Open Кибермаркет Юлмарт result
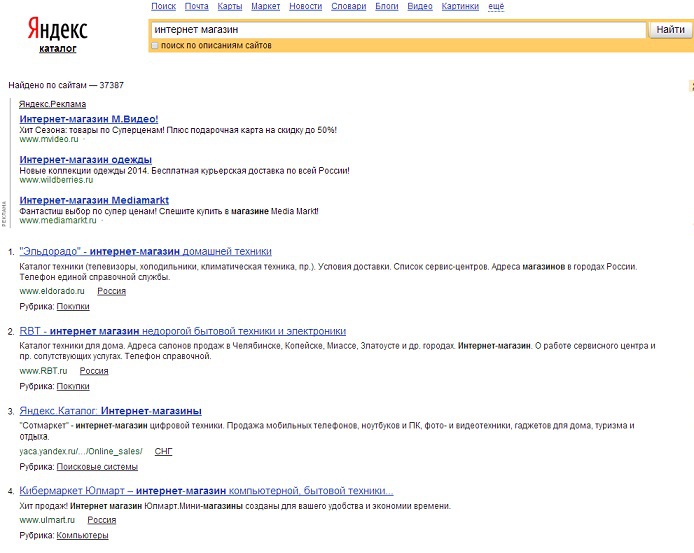The width and height of the screenshot is (694, 553). 206,491
